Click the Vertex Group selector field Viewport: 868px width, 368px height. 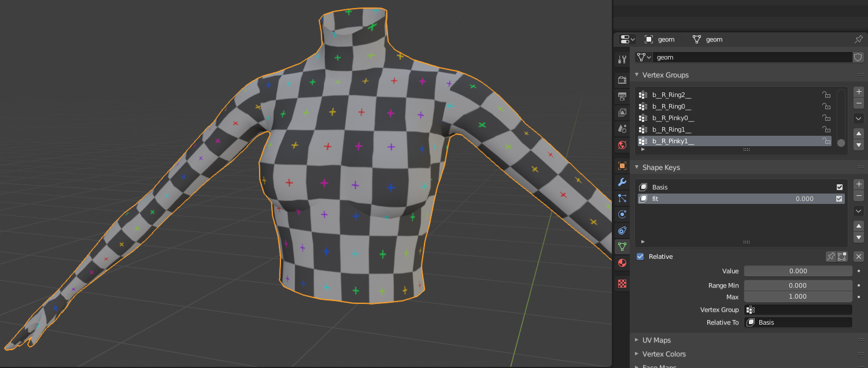tap(798, 310)
